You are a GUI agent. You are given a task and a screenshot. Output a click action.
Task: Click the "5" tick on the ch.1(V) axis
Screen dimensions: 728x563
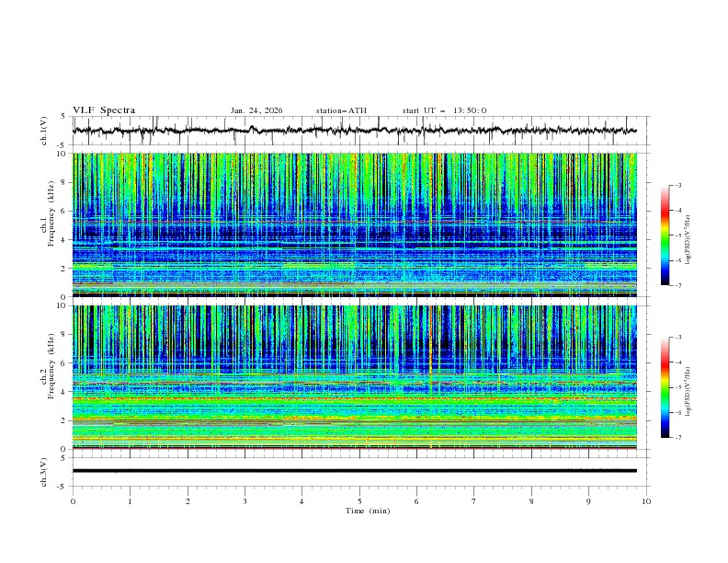(x=64, y=117)
